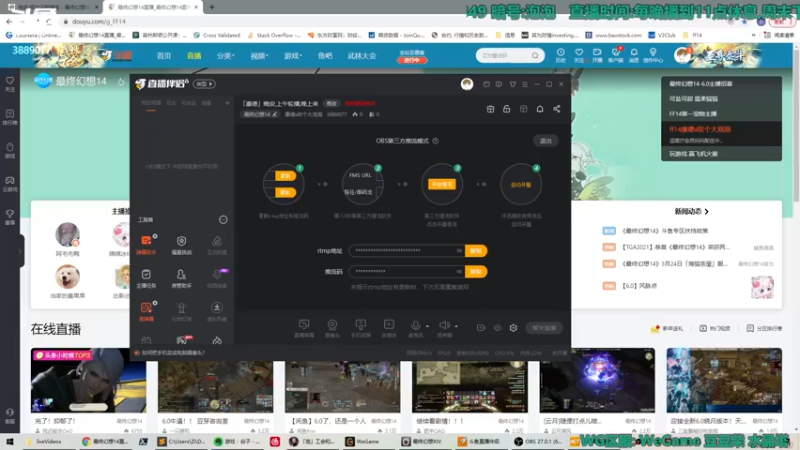800x450 pixels.
Task: Click the user avatar in companion title bar
Action: coord(467,84)
